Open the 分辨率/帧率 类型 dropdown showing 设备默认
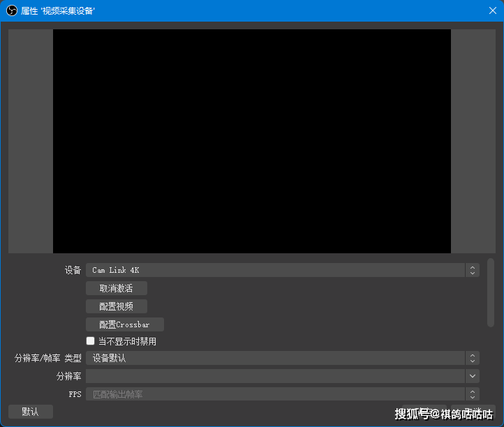This screenshot has height=427, width=504. pyautogui.click(x=276, y=358)
